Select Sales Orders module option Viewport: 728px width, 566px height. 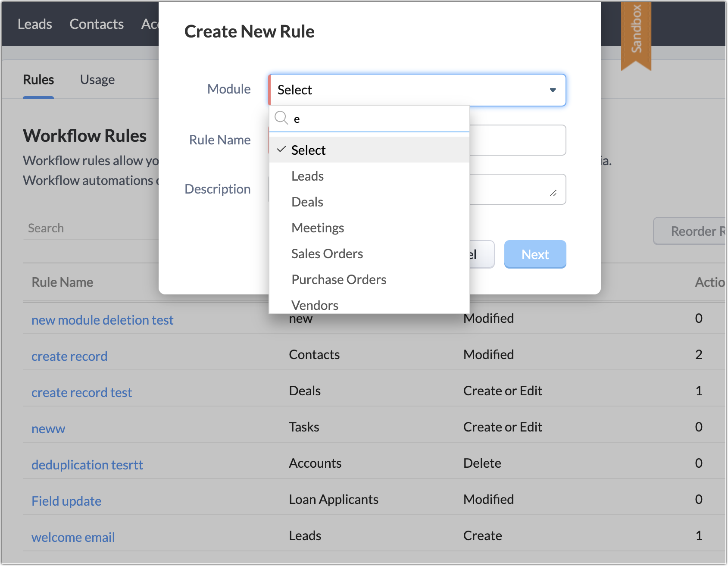(x=327, y=253)
